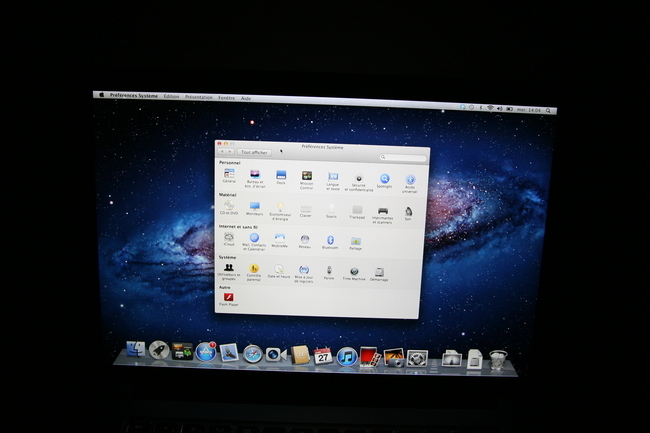The height and width of the screenshot is (433, 650).
Task: Open the Time Machine pane
Action: pos(354,274)
